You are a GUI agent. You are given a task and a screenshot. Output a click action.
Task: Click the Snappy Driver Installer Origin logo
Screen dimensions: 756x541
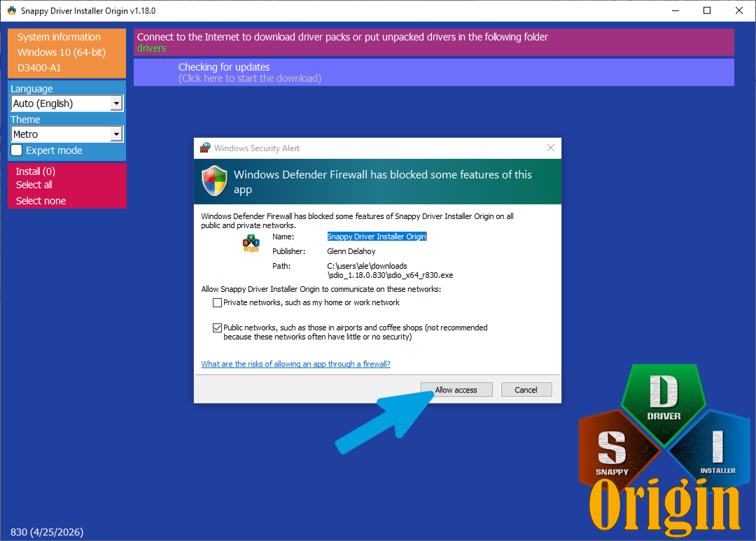coord(664,450)
